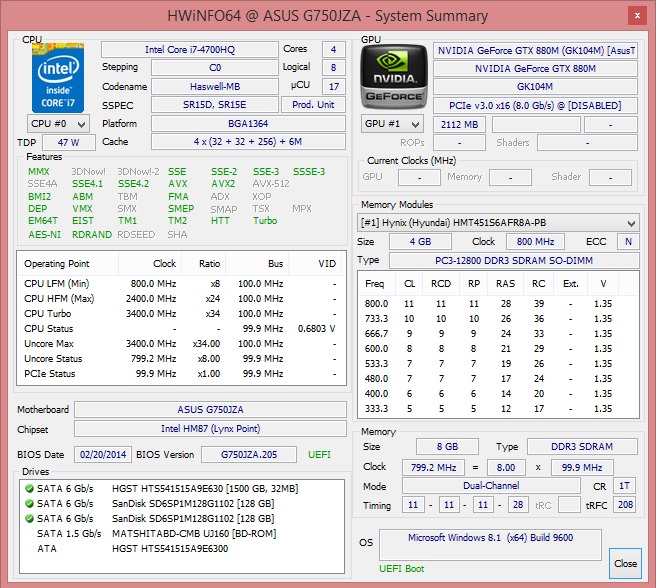The width and height of the screenshot is (656, 588).
Task: Click the GPU memory 2112 MB field
Action: click(459, 124)
